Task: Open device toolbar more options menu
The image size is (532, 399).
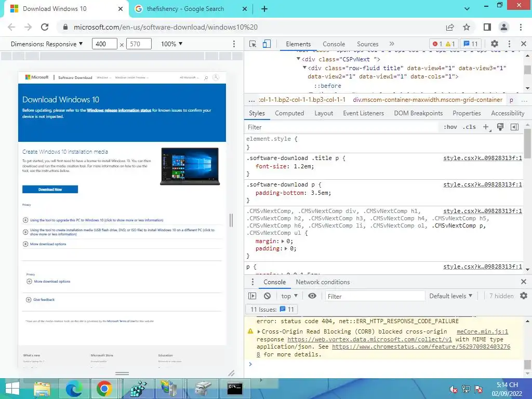Action: (x=234, y=44)
